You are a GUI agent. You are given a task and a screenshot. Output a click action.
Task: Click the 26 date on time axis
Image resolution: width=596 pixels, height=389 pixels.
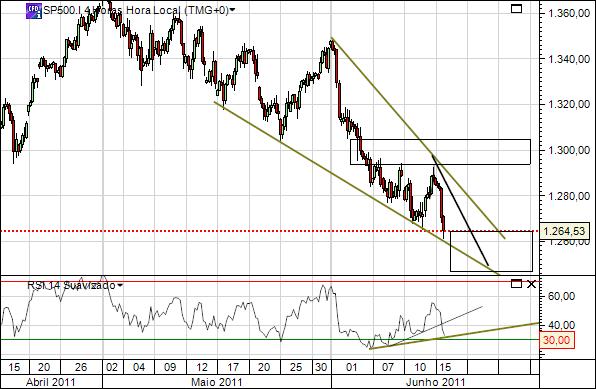coord(81,367)
